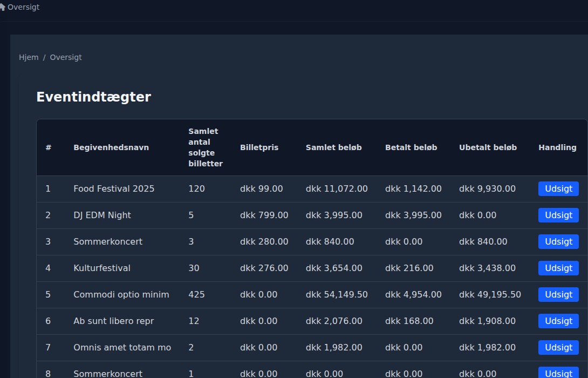
Task: Open Udsigt for DJ EDM Night
Action: (558, 215)
